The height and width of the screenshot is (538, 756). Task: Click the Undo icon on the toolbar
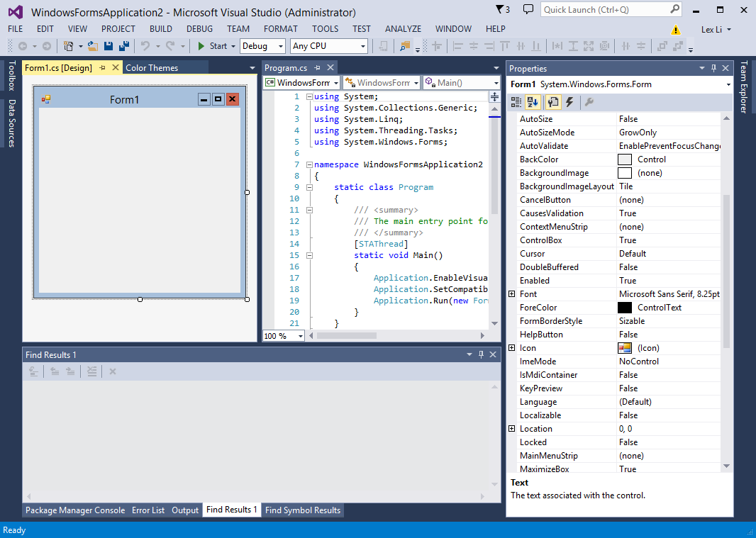click(144, 46)
